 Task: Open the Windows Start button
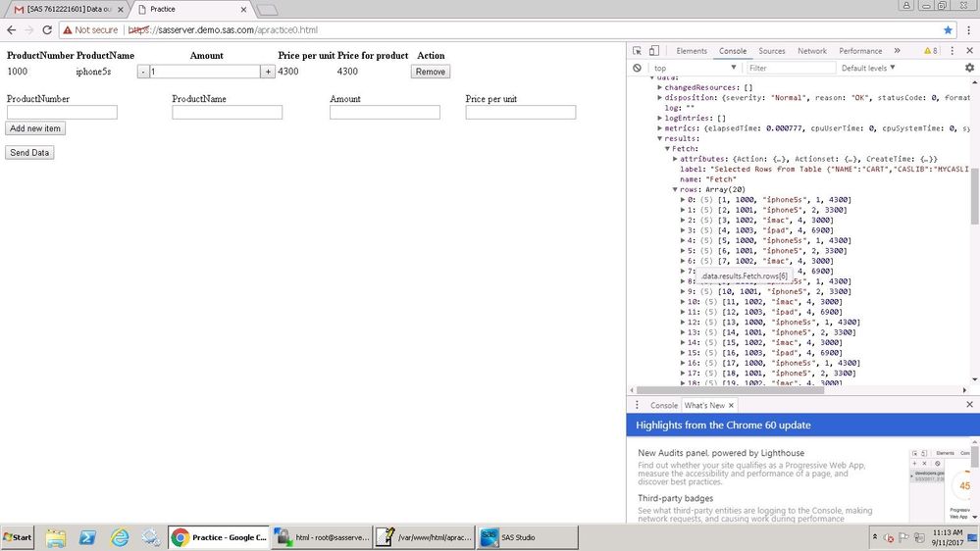(x=18, y=537)
